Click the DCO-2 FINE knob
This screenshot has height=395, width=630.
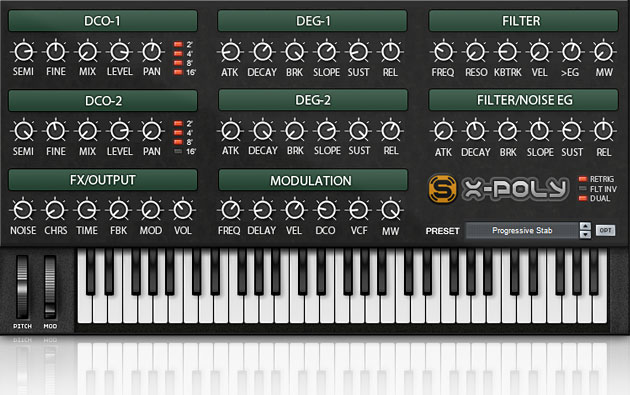point(55,131)
